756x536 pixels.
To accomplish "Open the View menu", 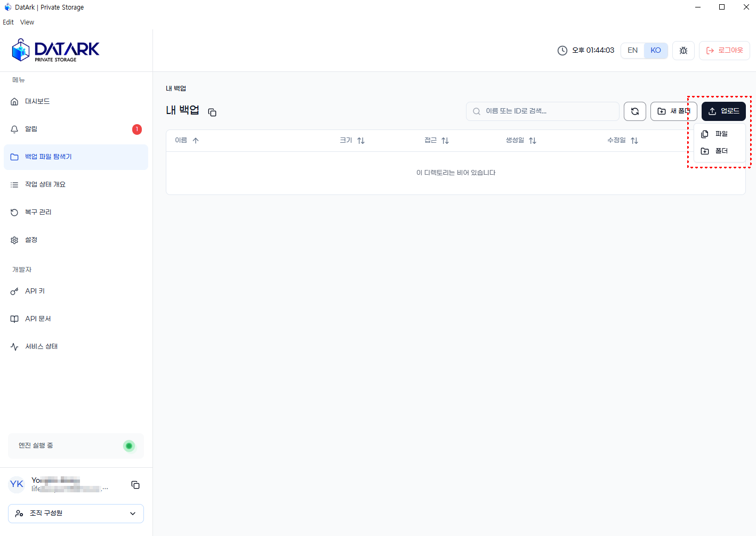I will point(27,22).
